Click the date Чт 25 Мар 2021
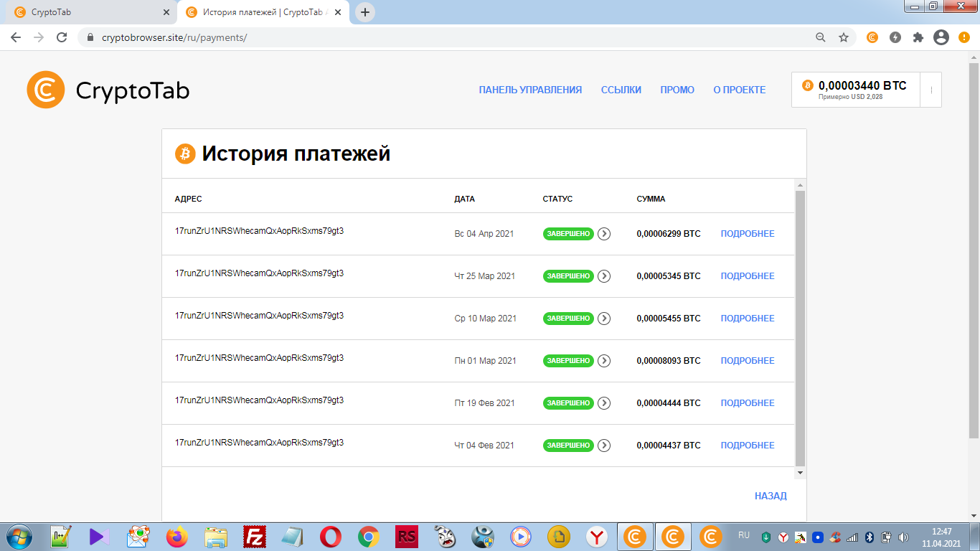Viewport: 980px width, 551px height. (x=485, y=276)
